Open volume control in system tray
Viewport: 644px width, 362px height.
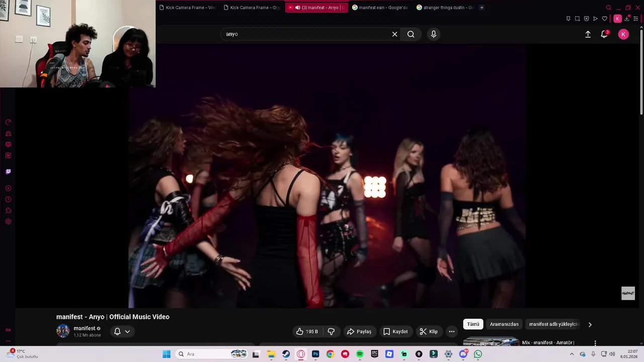(612, 354)
